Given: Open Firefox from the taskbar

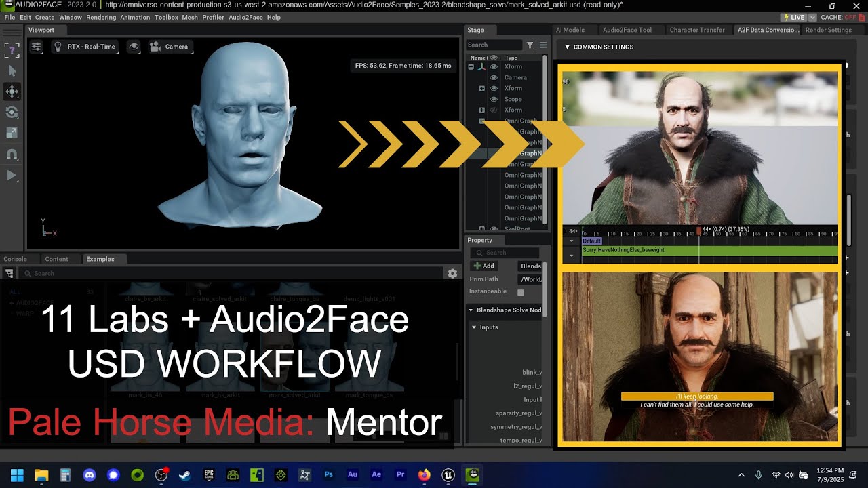Looking at the screenshot, I should pos(424,475).
